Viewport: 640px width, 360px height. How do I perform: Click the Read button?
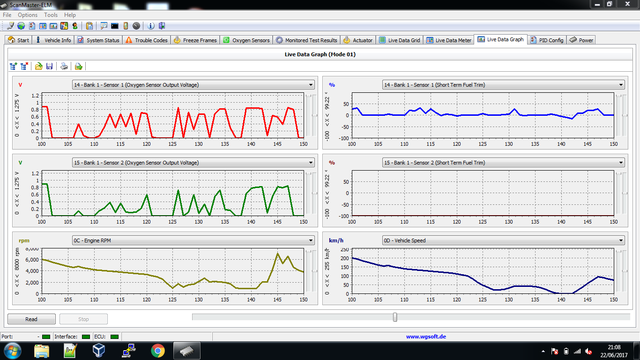[x=31, y=319]
